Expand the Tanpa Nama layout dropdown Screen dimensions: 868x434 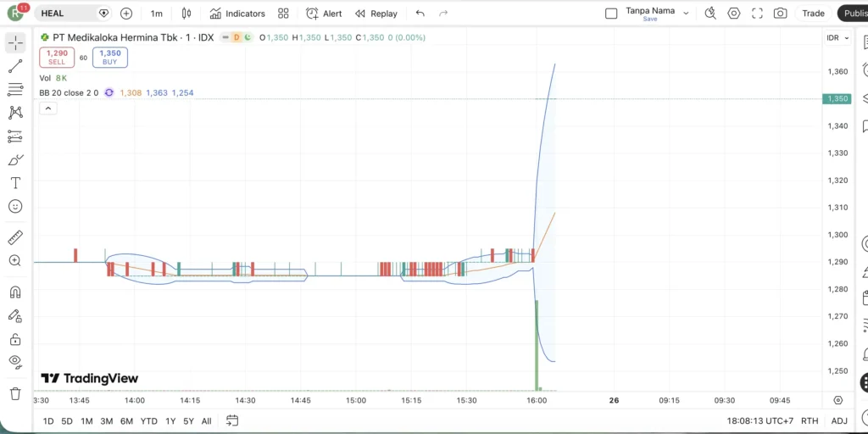coord(686,14)
